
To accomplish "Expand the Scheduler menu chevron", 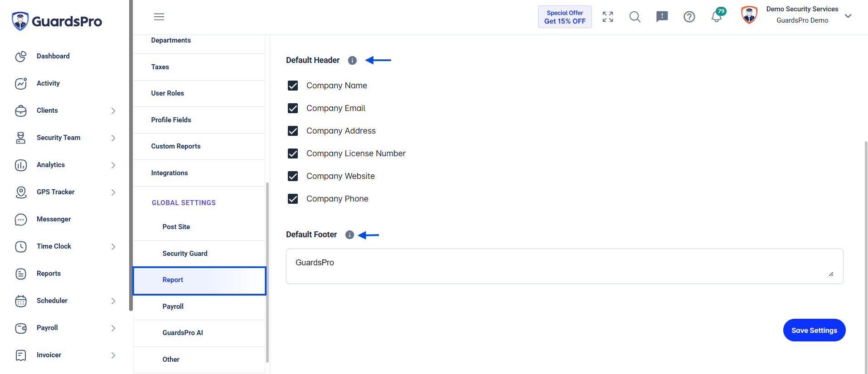I will coord(113,301).
